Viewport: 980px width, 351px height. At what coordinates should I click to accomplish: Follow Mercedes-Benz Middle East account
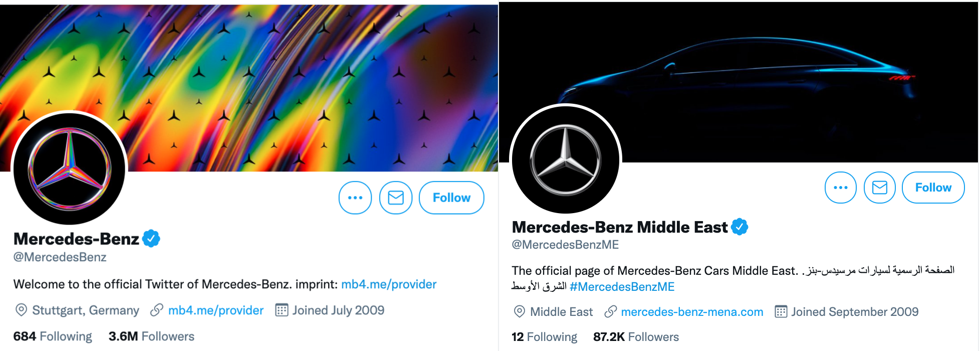pos(933,188)
